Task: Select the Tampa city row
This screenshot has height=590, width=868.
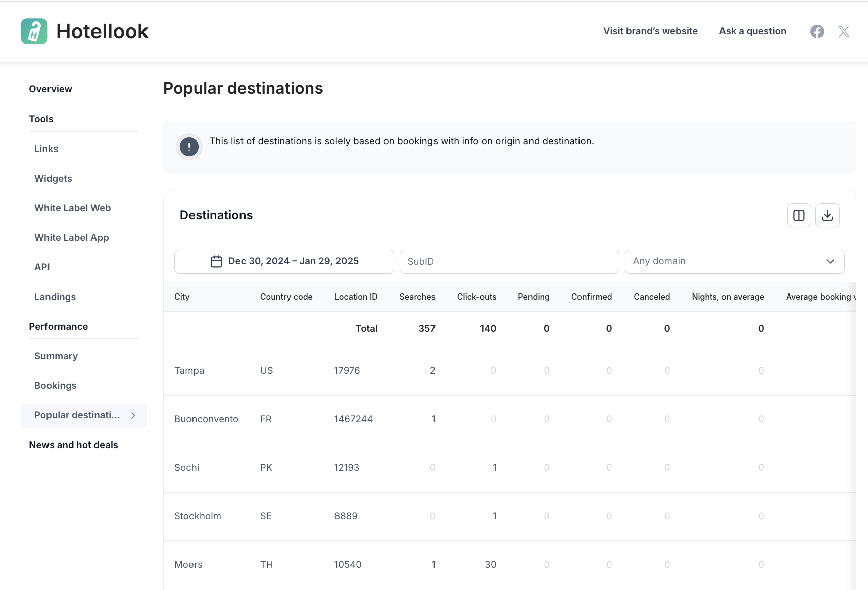Action: point(509,371)
